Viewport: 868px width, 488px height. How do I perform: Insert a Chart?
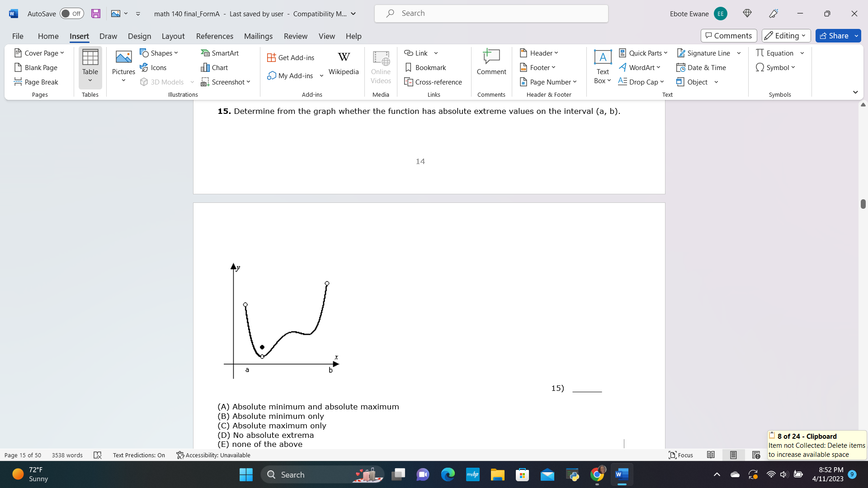click(215, 67)
